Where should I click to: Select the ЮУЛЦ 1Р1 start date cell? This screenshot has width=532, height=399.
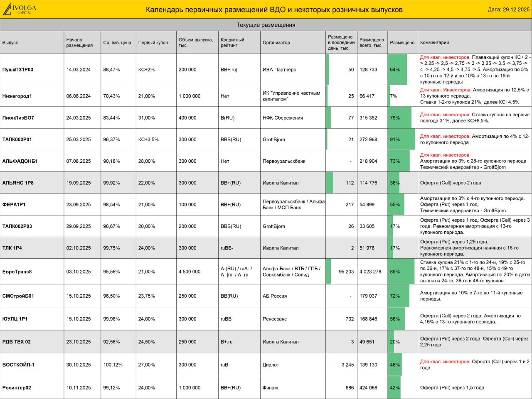82,319
